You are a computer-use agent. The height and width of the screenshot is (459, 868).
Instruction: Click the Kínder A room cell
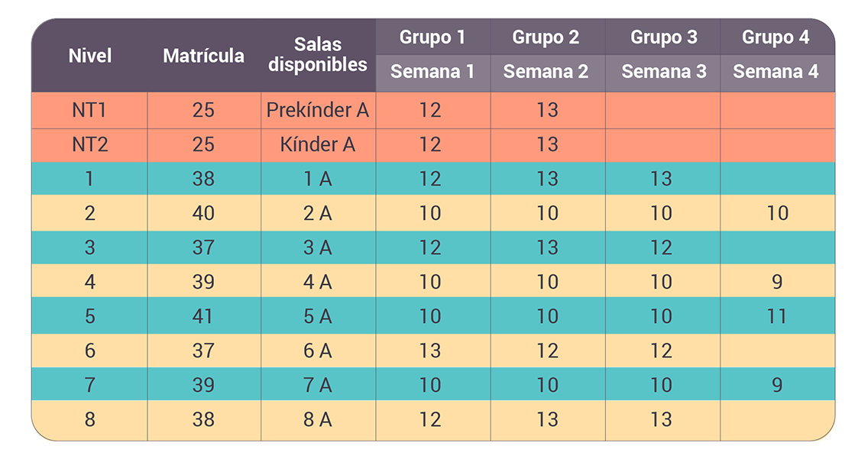point(318,144)
